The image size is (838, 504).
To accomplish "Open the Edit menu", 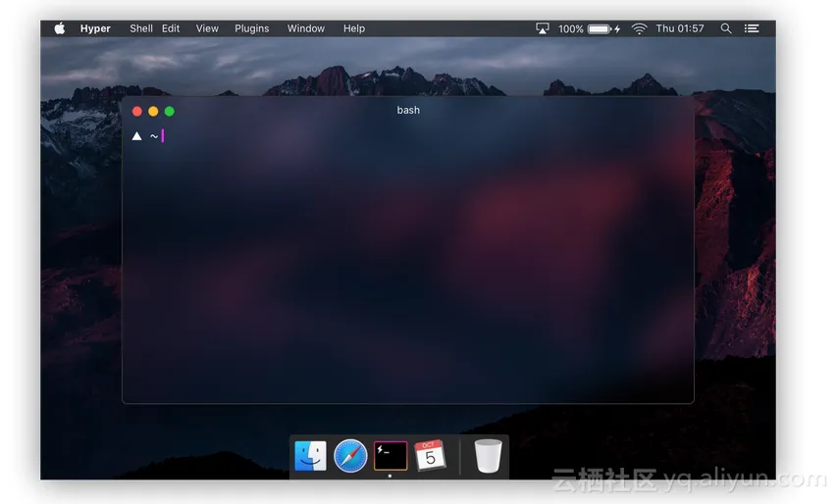I will point(171,28).
